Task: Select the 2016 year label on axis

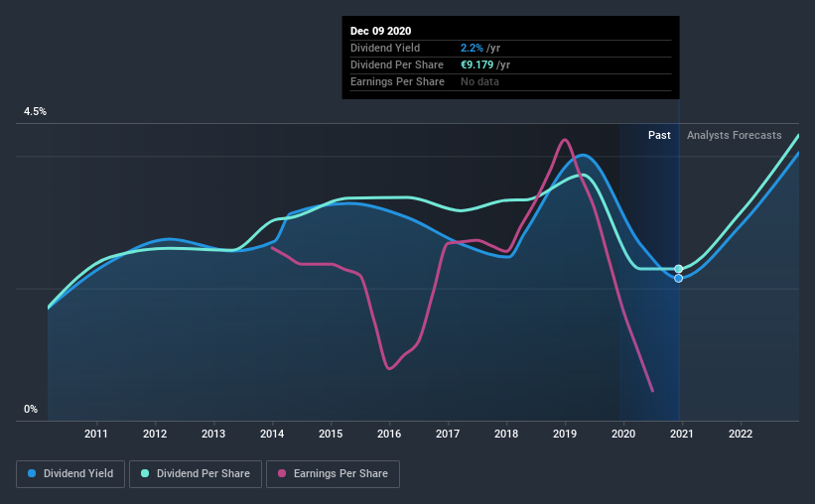Action: (x=389, y=434)
